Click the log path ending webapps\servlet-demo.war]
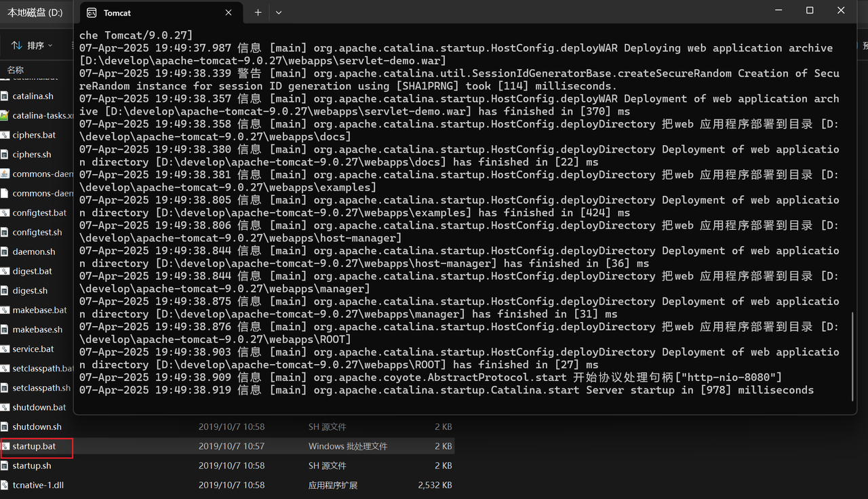Image resolution: width=868 pixels, height=499 pixels. tap(263, 61)
